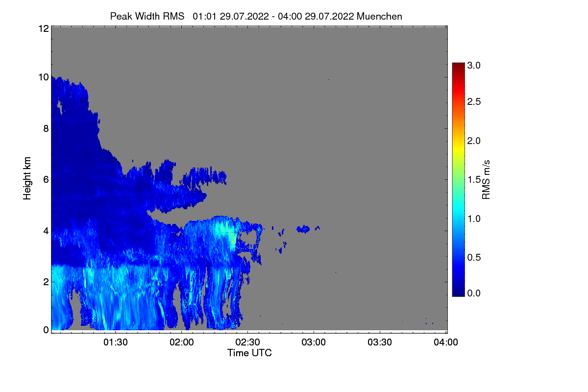
Task: Click the 'Time UTC' axis label
Action: click(249, 353)
